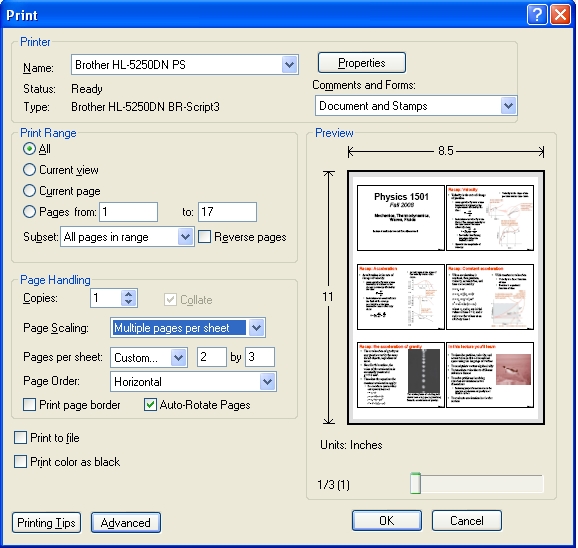578x548 pixels.
Task: Select the Current view radio button
Action: pyautogui.click(x=29, y=170)
